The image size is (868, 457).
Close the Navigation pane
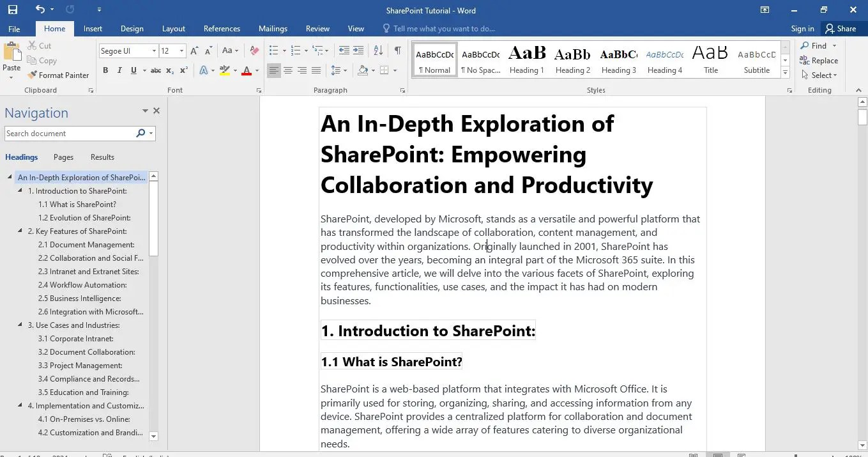156,111
